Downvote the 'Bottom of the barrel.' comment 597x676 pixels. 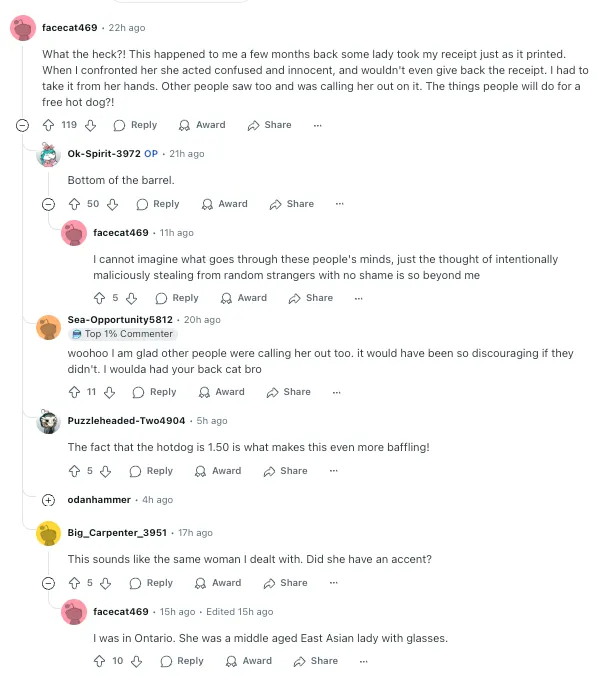pyautogui.click(x=113, y=204)
